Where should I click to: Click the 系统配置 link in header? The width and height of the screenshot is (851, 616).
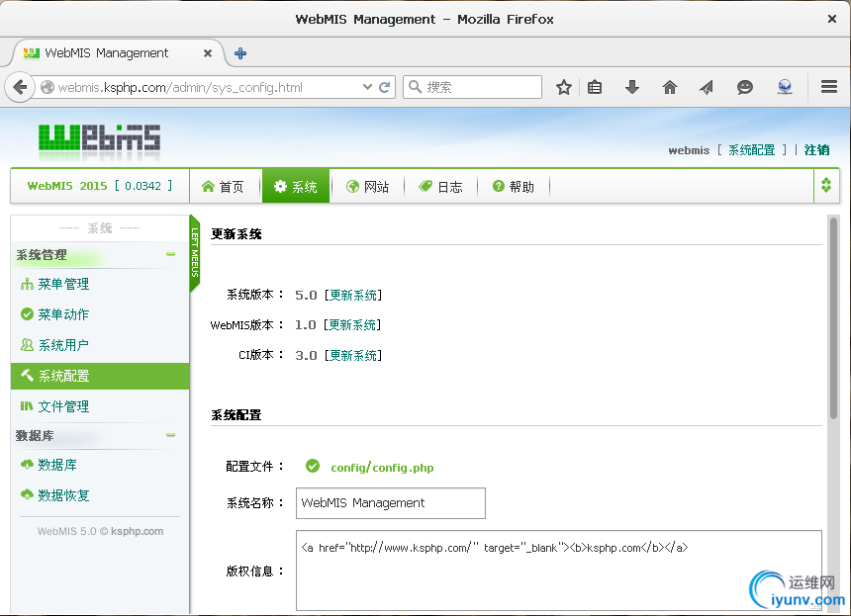[x=752, y=150]
